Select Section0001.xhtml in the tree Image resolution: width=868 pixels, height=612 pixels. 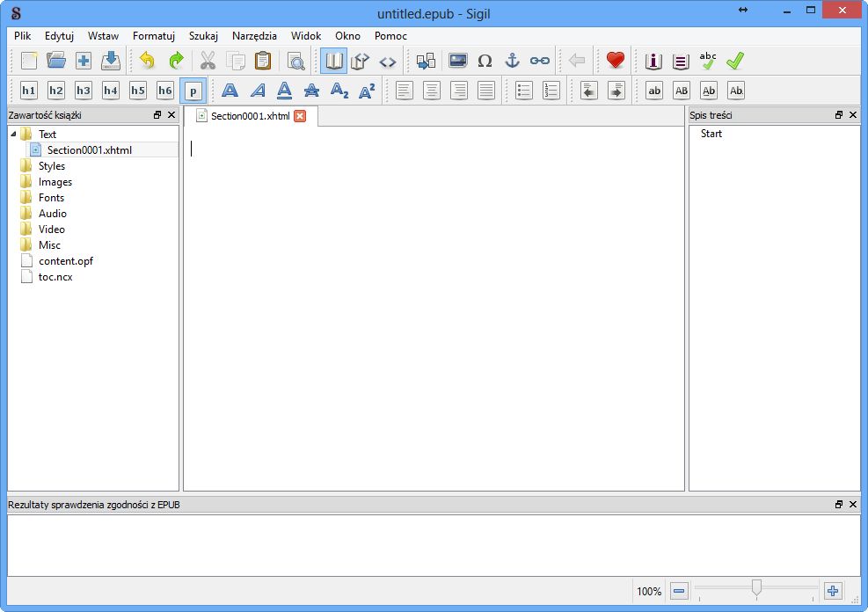point(89,150)
